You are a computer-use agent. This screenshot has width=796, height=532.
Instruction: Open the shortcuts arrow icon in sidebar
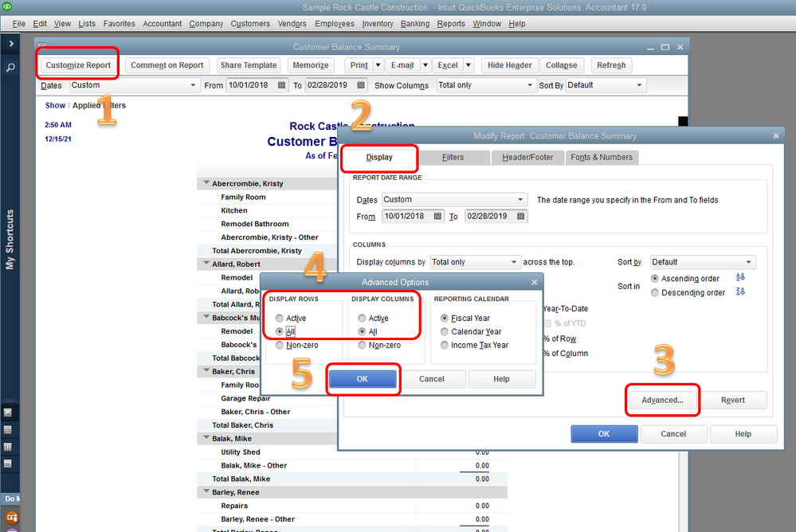8,413
